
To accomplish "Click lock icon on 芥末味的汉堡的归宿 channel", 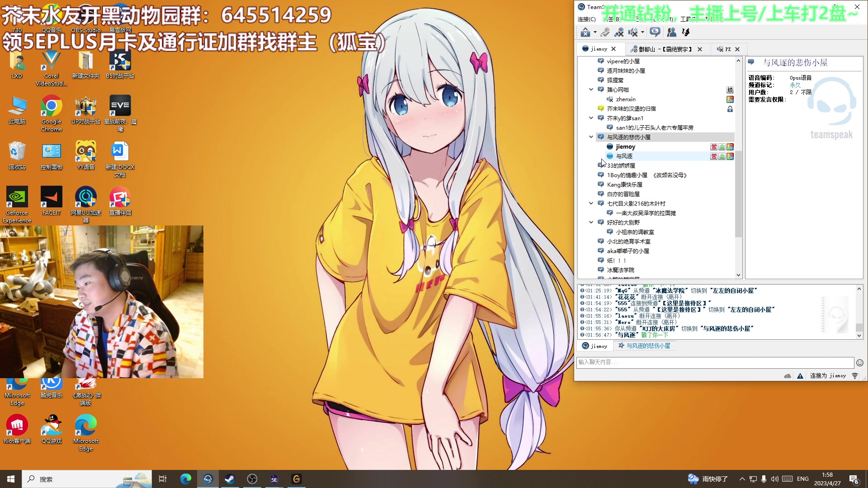I will click(730, 109).
